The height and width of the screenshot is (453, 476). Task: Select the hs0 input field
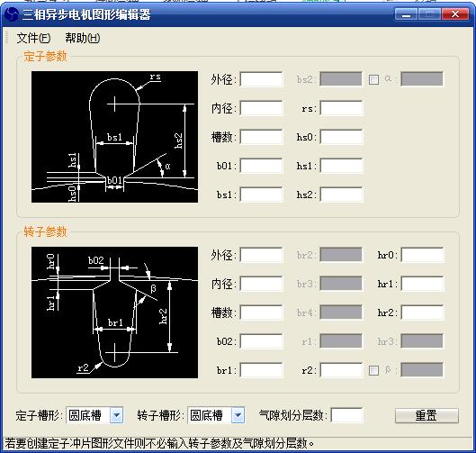[x=341, y=137]
